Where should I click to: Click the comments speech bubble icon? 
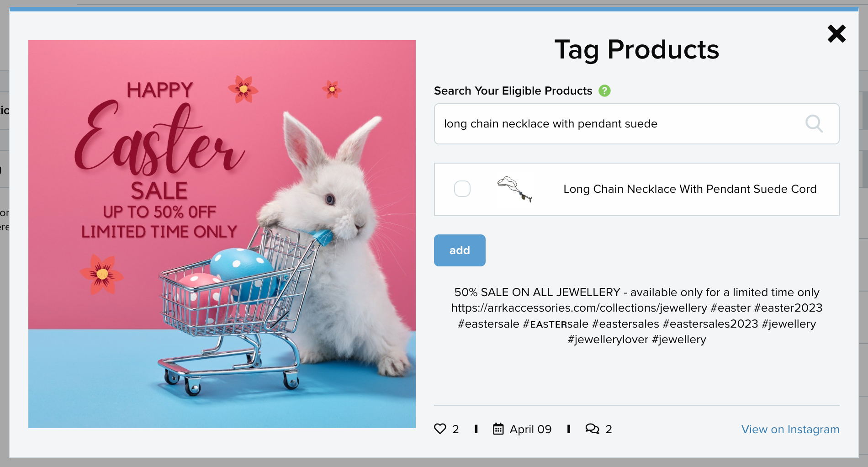(x=592, y=429)
